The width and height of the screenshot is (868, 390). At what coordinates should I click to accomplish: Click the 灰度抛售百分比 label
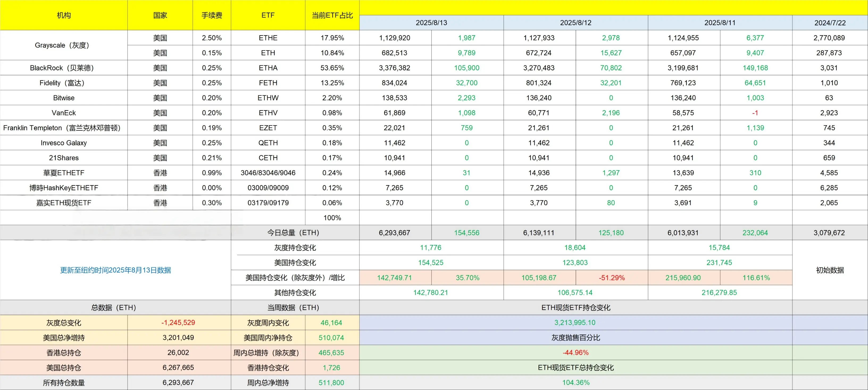click(x=575, y=337)
